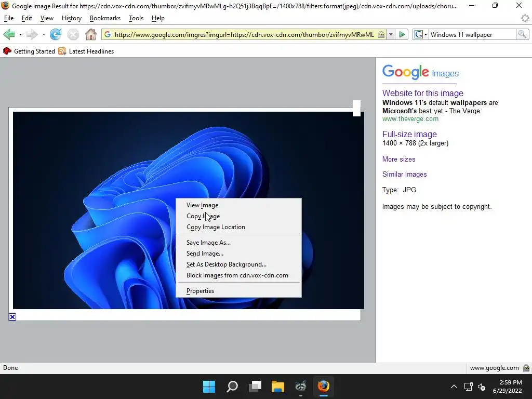Click the taskbar clock showing 2:59 PM

pyautogui.click(x=507, y=387)
